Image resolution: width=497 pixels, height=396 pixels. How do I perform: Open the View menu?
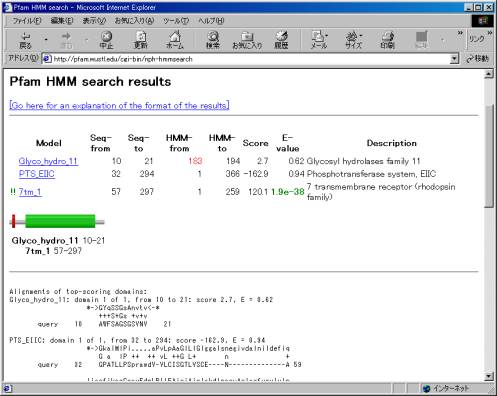pyautogui.click(x=94, y=21)
